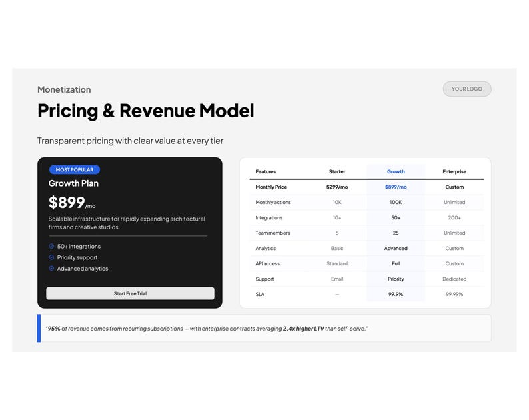Click the MOST POPULAR badge

point(75,169)
